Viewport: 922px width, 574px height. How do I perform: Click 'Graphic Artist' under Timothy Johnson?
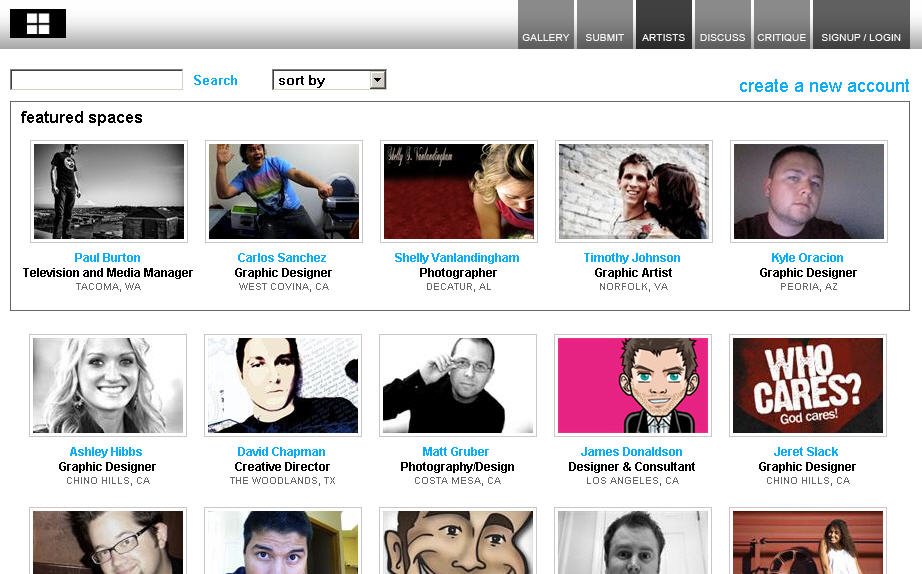(x=633, y=273)
